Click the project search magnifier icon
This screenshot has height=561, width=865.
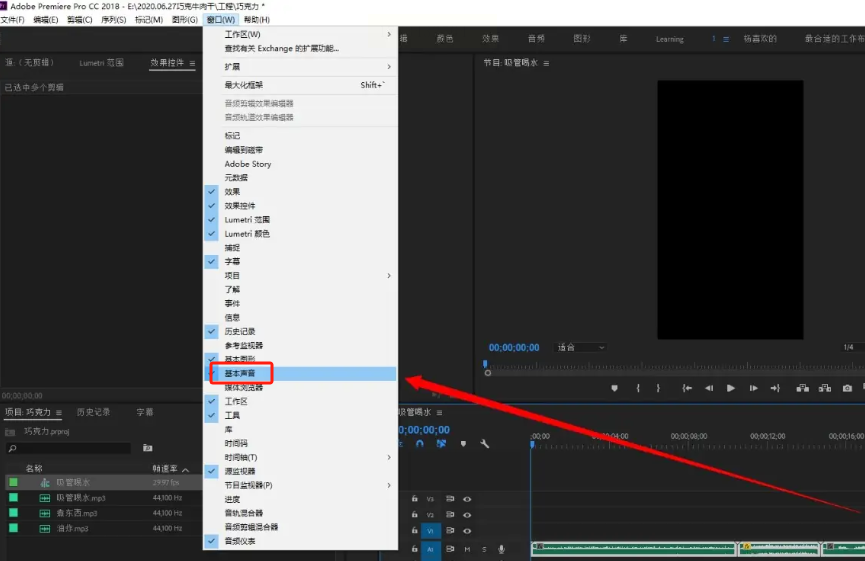[13, 448]
